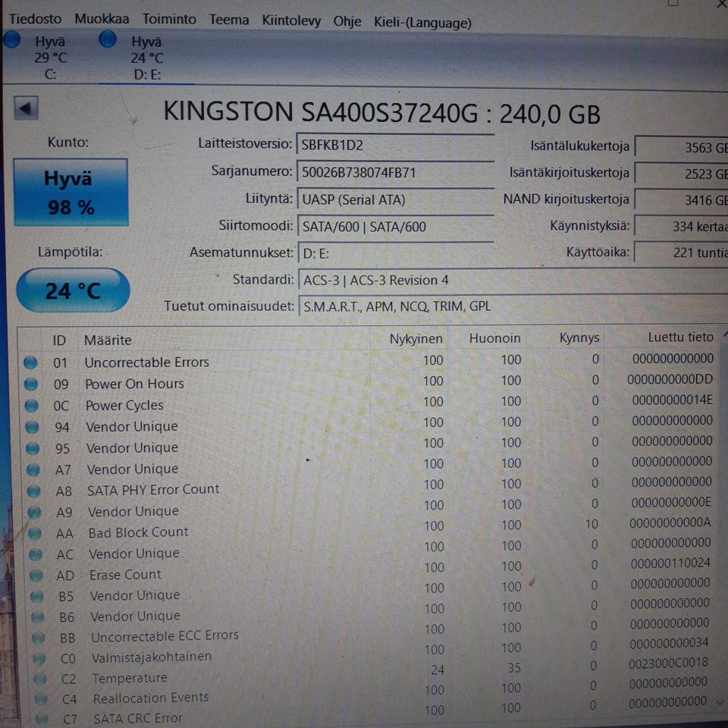Click the NAND writes value 3416 GB
Viewport: 728px width, 728px height.
coord(681,199)
